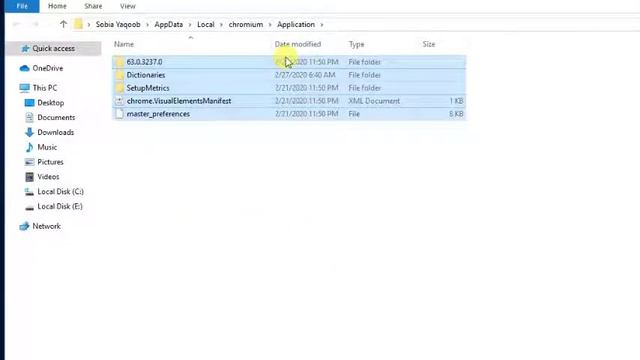Navigate to chromium in the breadcrumb

click(246, 24)
